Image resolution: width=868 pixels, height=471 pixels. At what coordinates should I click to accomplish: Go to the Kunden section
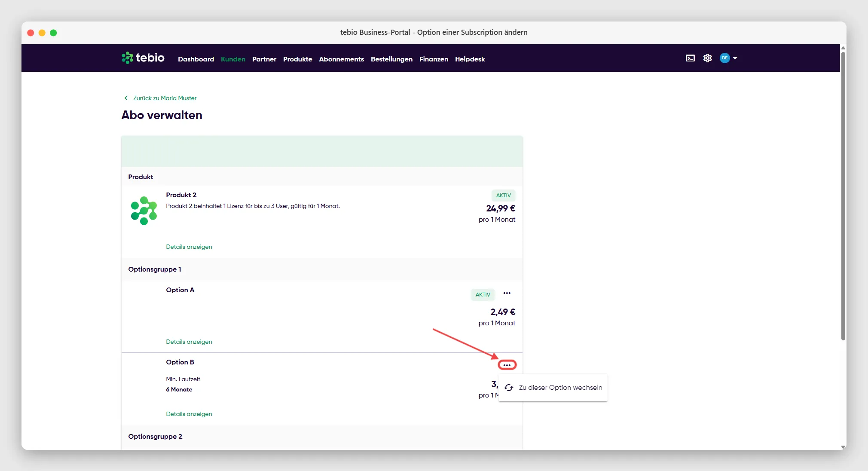pyautogui.click(x=233, y=59)
